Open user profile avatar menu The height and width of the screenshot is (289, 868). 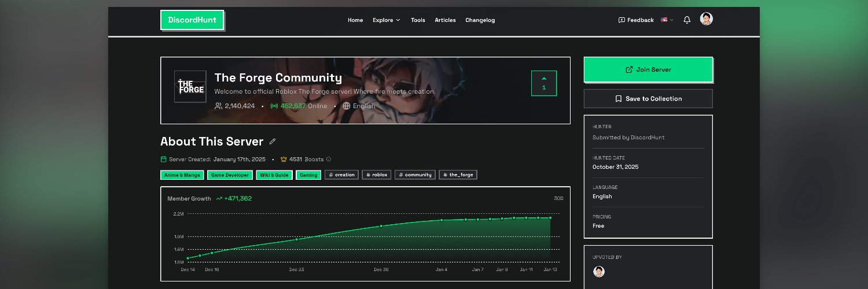[x=706, y=19]
